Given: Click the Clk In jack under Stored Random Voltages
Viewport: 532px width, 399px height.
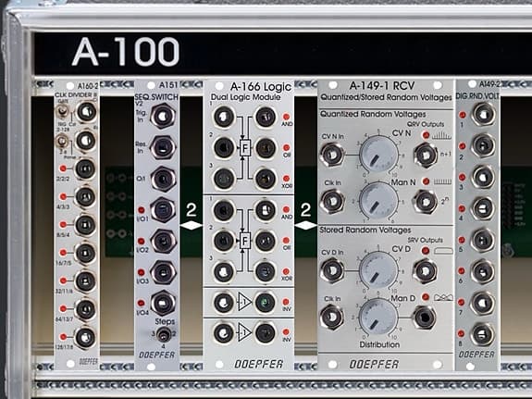Looking at the screenshot, I should tap(332, 317).
